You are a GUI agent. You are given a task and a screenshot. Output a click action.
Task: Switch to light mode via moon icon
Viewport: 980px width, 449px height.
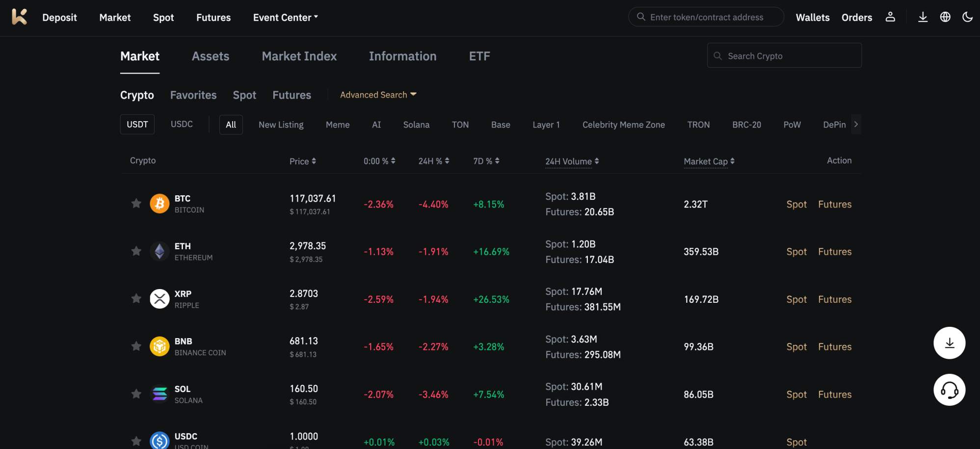(967, 17)
